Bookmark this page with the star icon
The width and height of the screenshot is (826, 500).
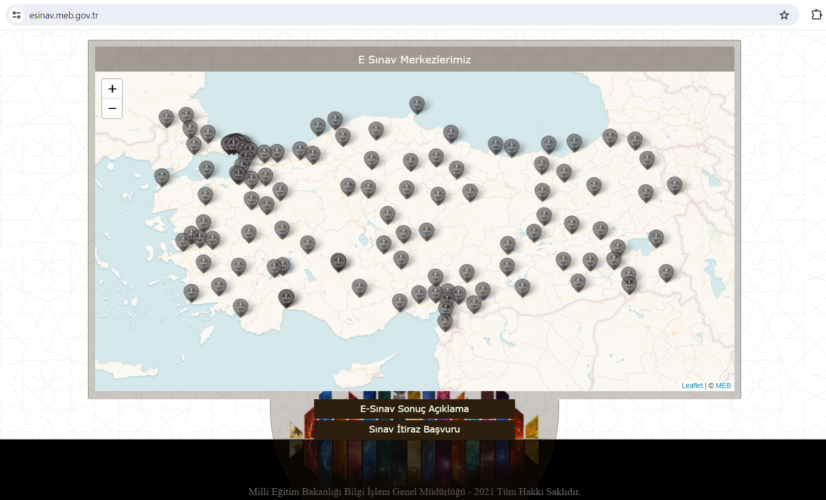(784, 15)
